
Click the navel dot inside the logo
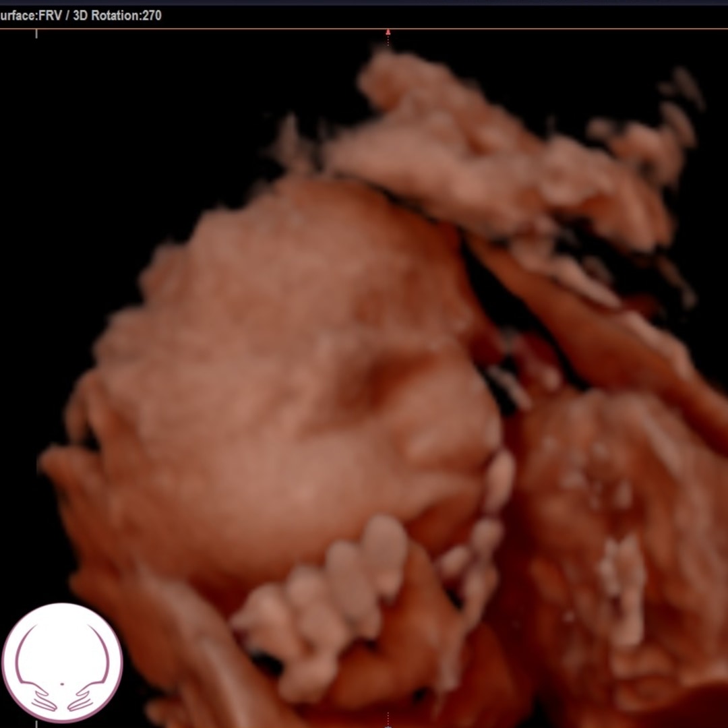pyautogui.click(x=62, y=684)
